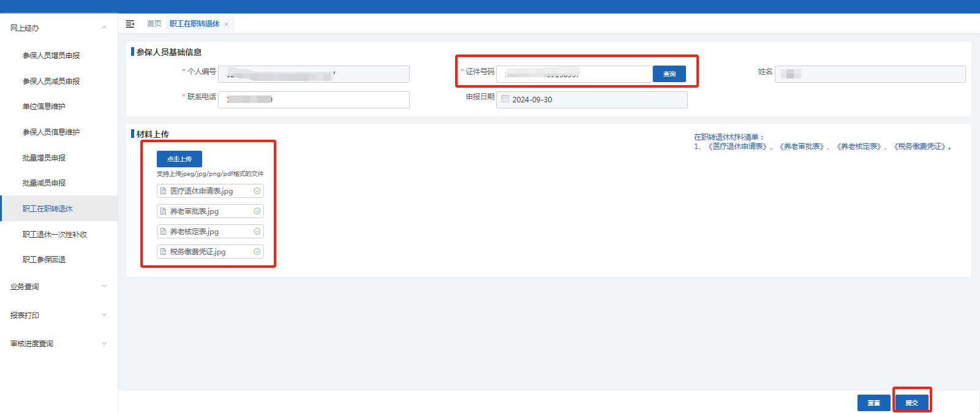Focus the 个人编号 input field
Viewport: 980px width, 413px height.
[314, 74]
